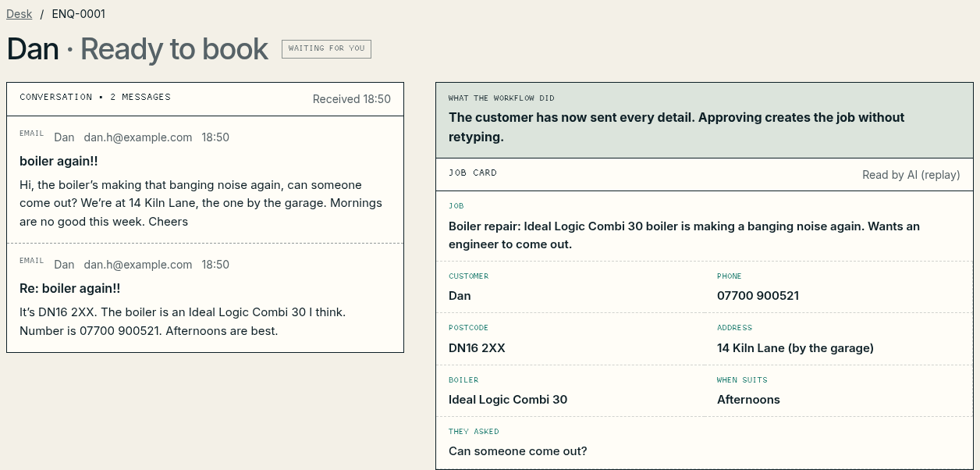Click the first email's body mentioning 14 Kiln Lane
980x470 pixels.
(201, 203)
